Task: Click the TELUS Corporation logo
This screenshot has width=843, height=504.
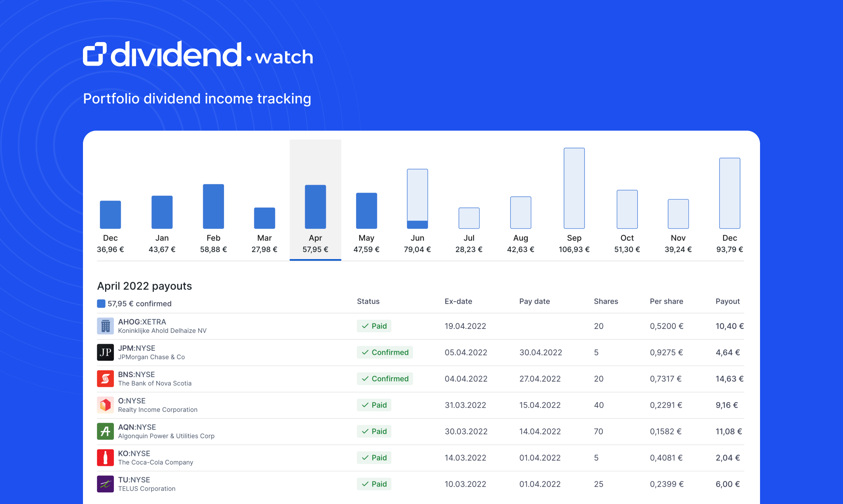Action: pos(106,484)
